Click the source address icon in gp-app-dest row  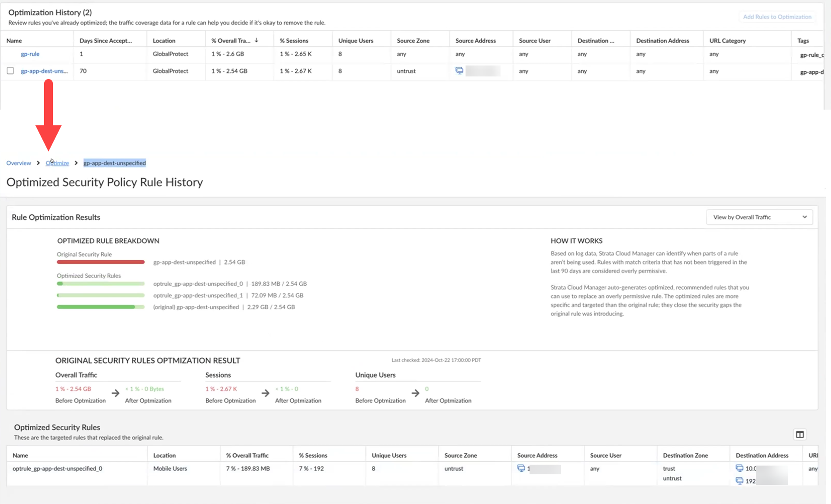[459, 71]
